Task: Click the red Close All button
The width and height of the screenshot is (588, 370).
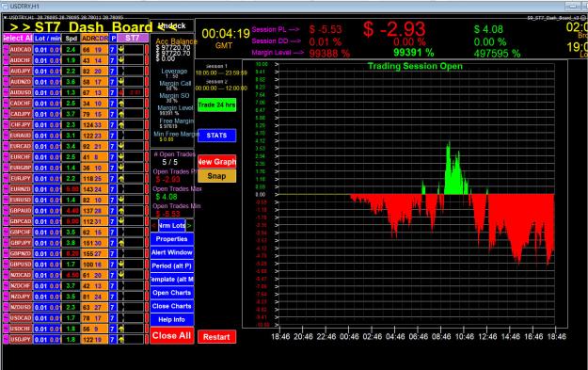Action: tap(172, 335)
